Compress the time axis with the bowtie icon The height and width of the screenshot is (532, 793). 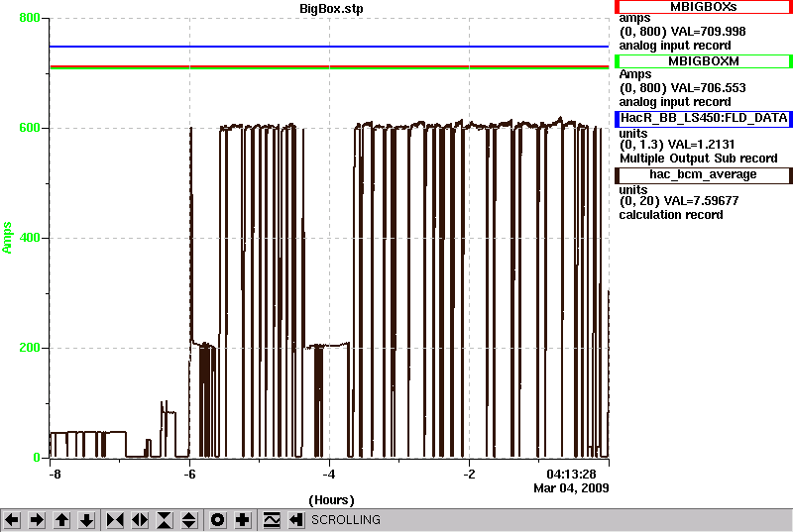[x=115, y=520]
